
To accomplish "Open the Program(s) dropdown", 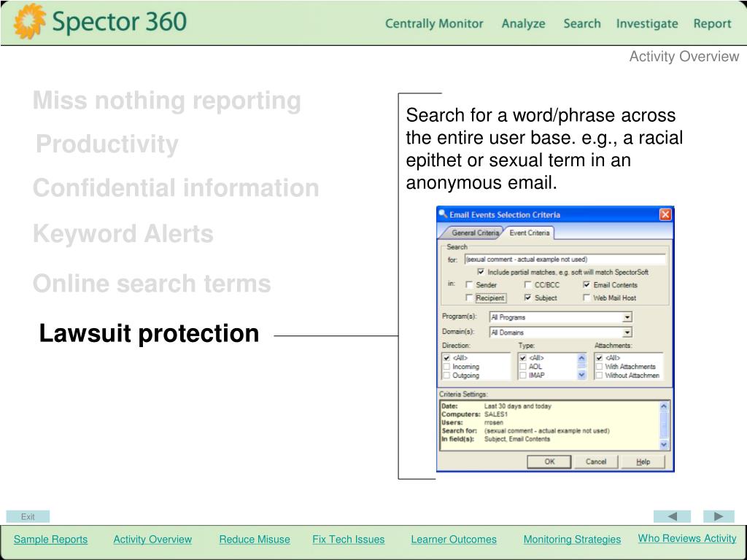I will tap(627, 317).
